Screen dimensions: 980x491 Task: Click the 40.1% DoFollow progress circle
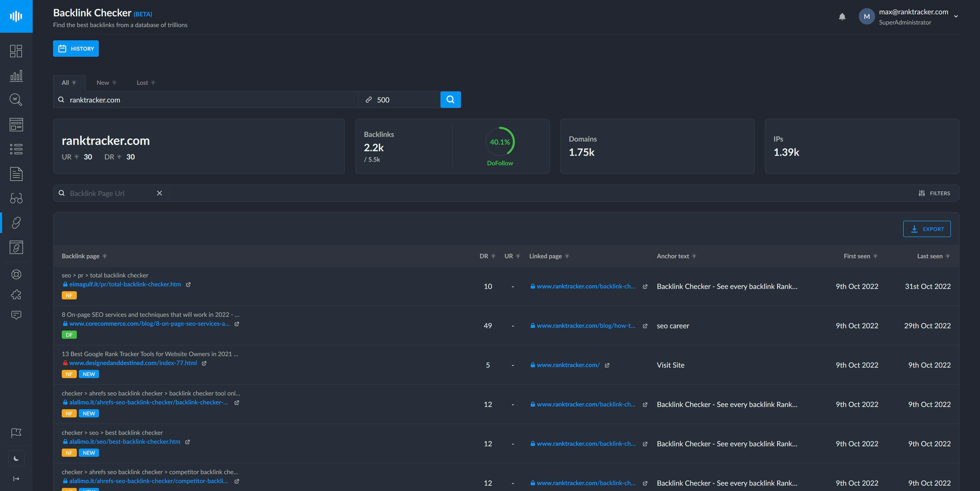[x=500, y=142]
